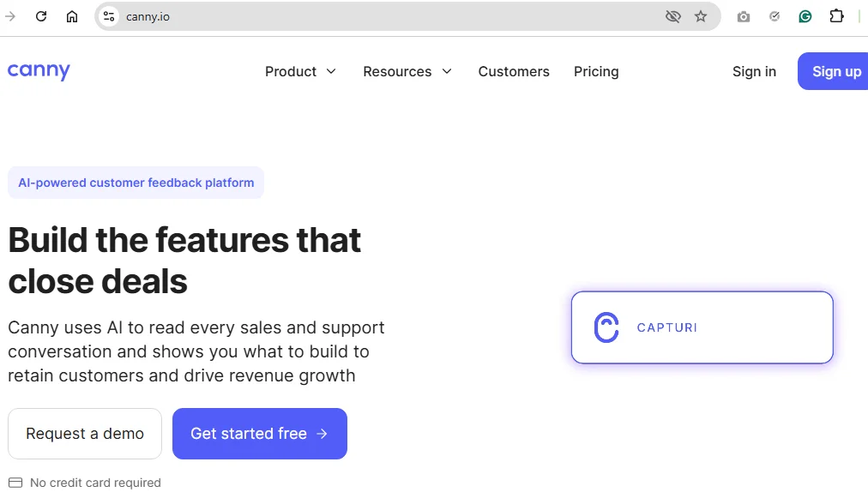The height and width of the screenshot is (504, 868).
Task: Click the Capturi logo icon
Action: click(x=606, y=327)
